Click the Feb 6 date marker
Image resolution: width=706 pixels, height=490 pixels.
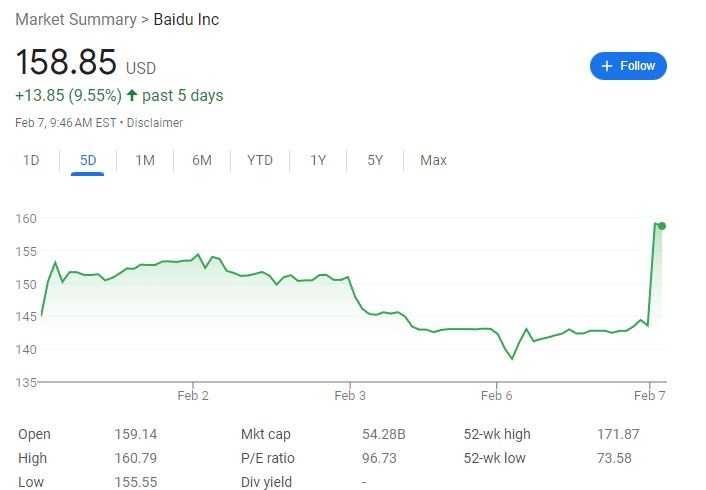click(496, 395)
